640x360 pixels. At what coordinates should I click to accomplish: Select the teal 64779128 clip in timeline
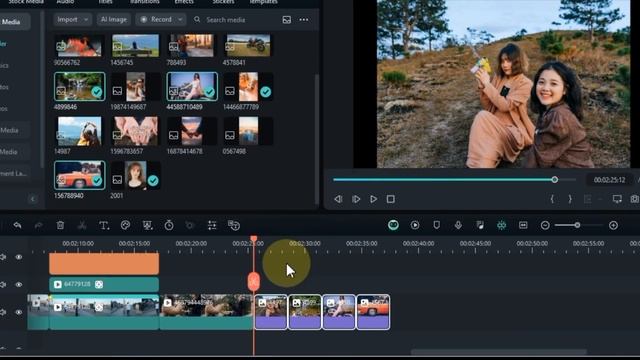coord(104,284)
